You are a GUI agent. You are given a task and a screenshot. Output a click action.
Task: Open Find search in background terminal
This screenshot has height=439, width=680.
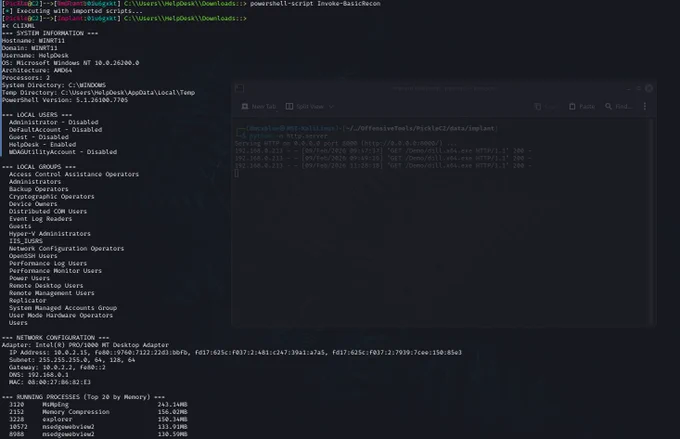coord(618,106)
